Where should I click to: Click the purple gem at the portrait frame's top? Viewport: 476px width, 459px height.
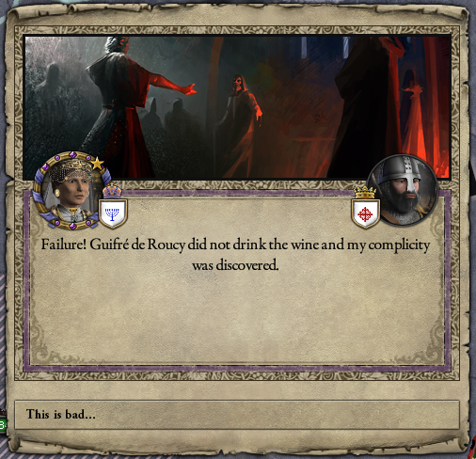click(72, 155)
